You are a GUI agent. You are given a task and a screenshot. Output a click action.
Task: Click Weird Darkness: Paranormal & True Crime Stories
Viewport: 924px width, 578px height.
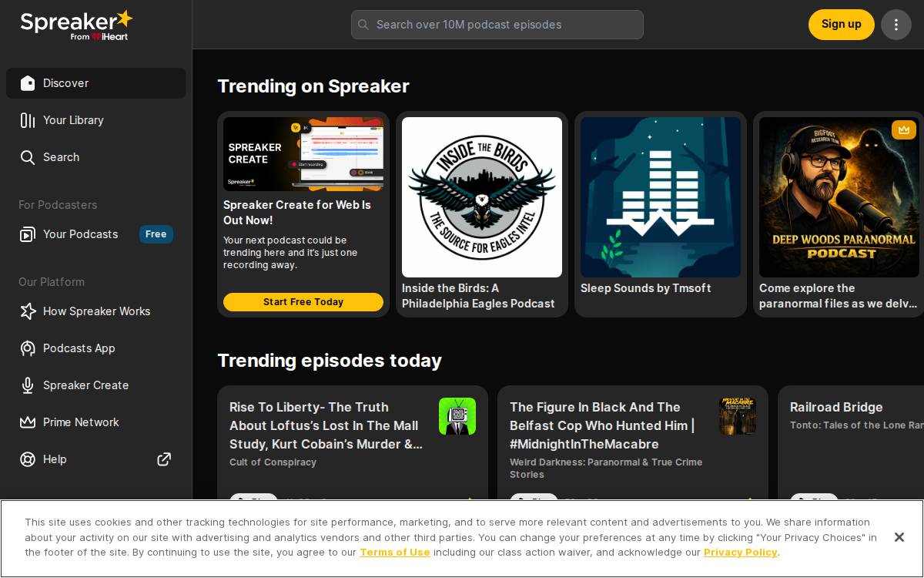pos(606,469)
